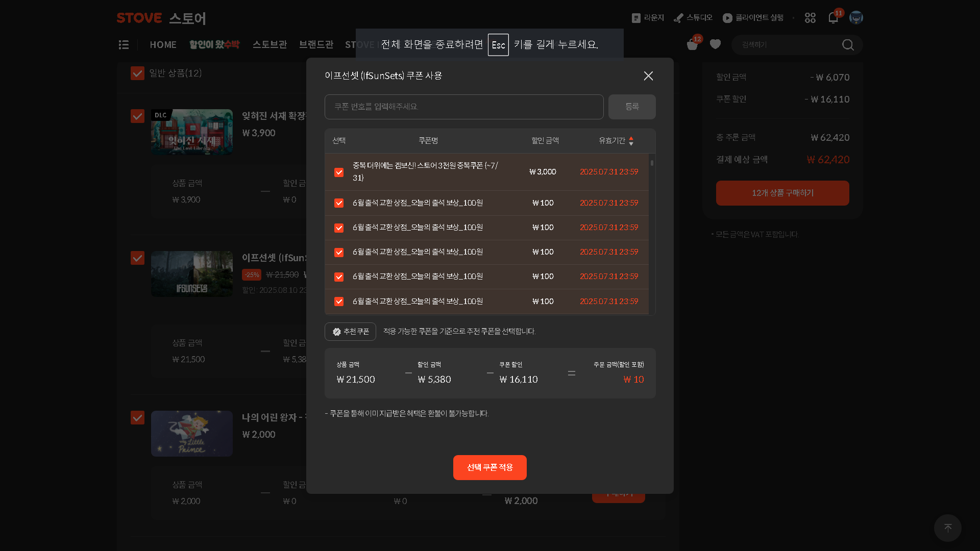Image resolution: width=980 pixels, height=551 pixels.
Task: Open the wishlist heart icon
Action: pos(715,44)
